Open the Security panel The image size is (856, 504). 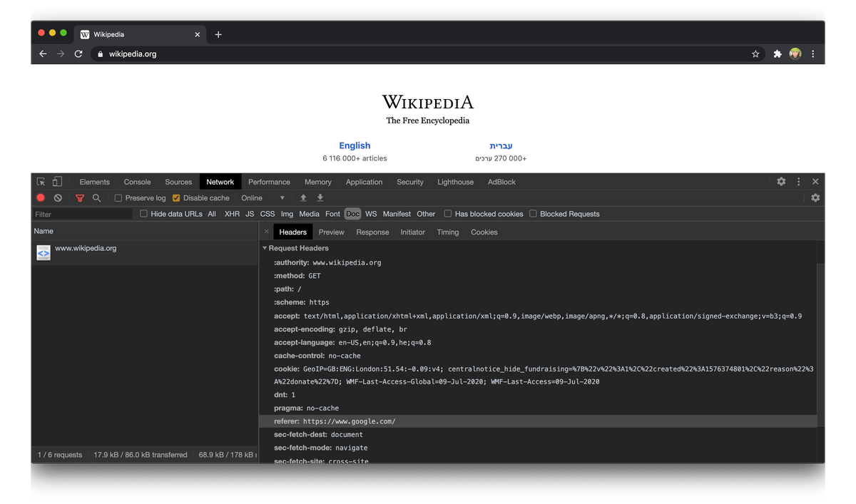(x=410, y=182)
